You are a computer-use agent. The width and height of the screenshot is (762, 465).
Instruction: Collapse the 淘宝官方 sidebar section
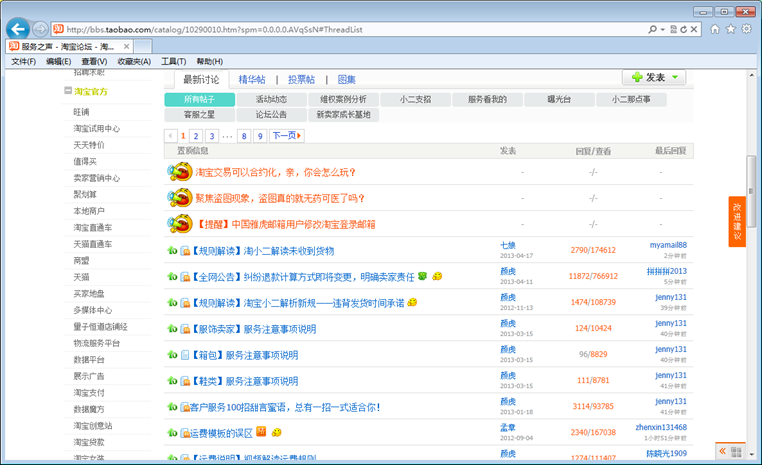(68, 90)
